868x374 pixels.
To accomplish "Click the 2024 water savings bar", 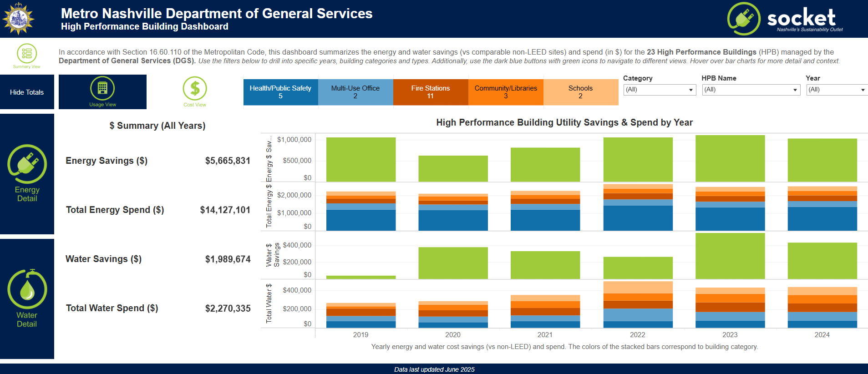I will 822,261.
